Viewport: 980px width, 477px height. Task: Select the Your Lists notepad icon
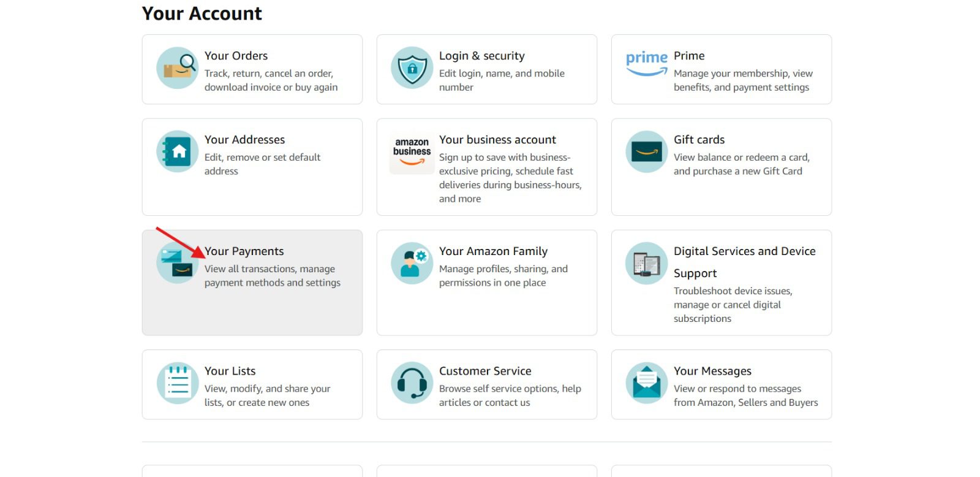(x=177, y=383)
